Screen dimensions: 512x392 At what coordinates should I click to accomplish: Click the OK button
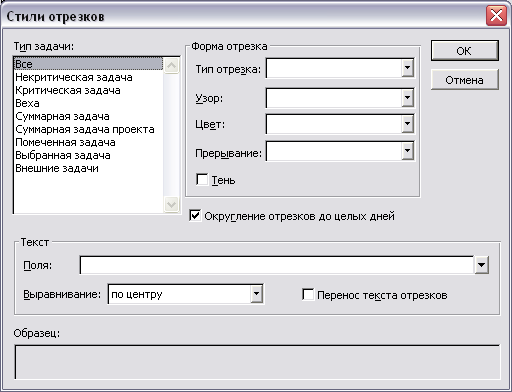464,51
